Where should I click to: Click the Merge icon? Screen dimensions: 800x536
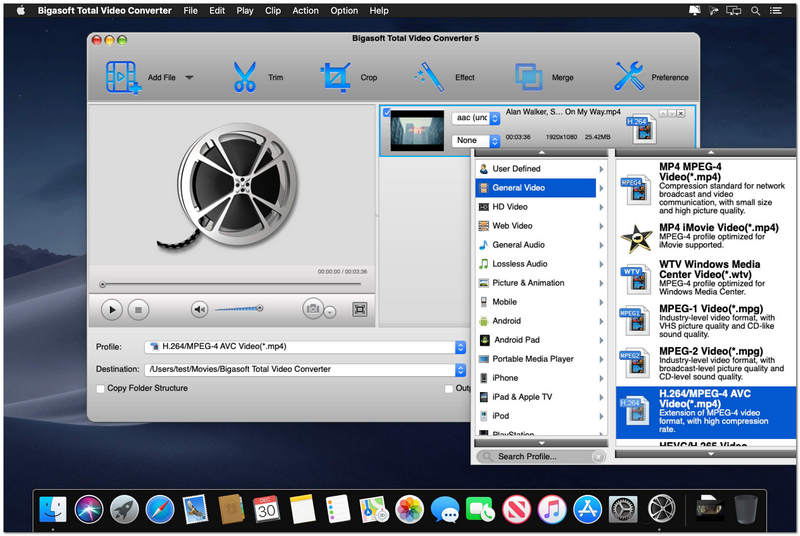tap(528, 77)
